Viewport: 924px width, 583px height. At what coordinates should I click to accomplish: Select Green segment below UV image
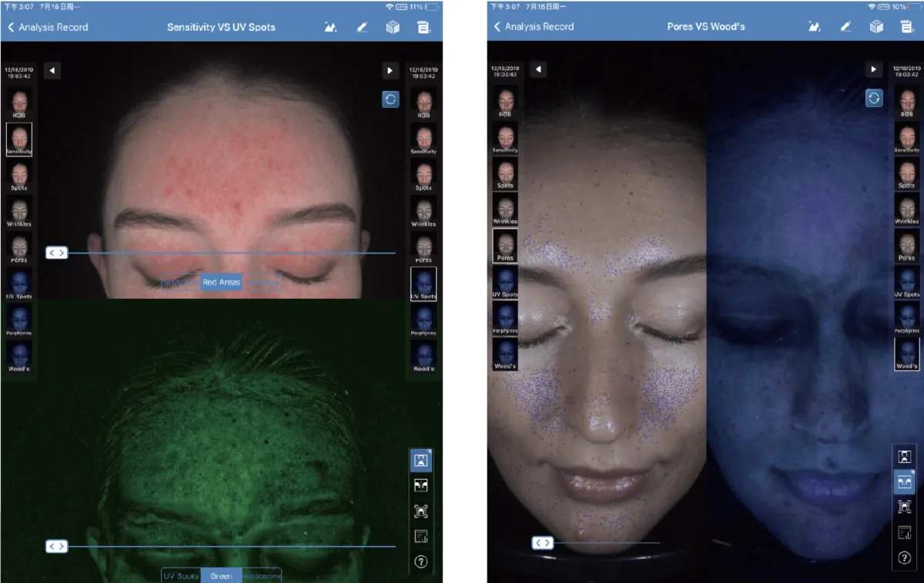(221, 576)
